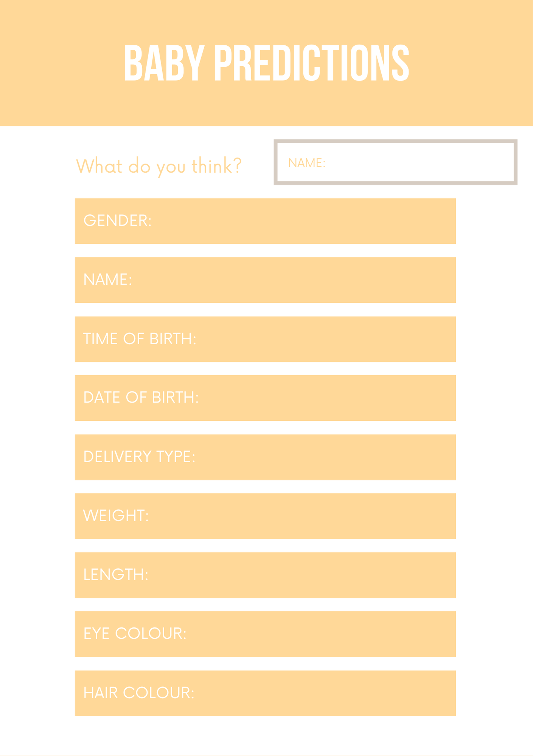Click the DELIVERY TYPE: label text
Image resolution: width=533 pixels, height=756 pixels.
(x=139, y=457)
